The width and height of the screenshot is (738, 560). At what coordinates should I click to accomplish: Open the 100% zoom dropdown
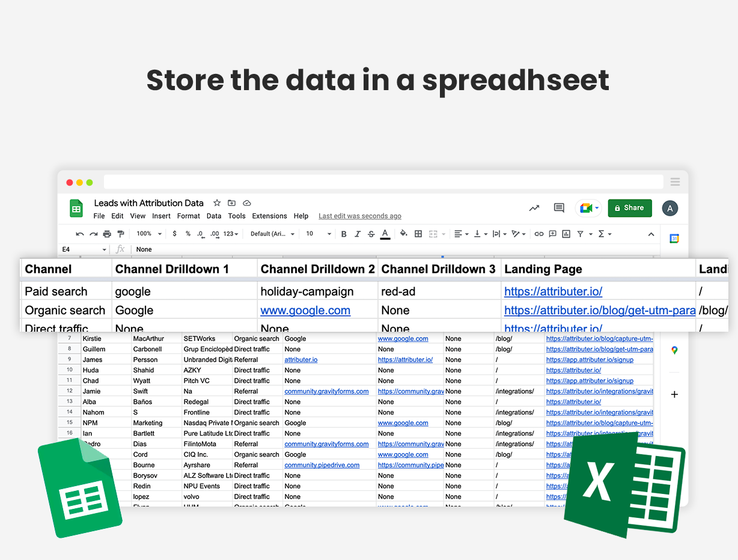click(x=149, y=234)
